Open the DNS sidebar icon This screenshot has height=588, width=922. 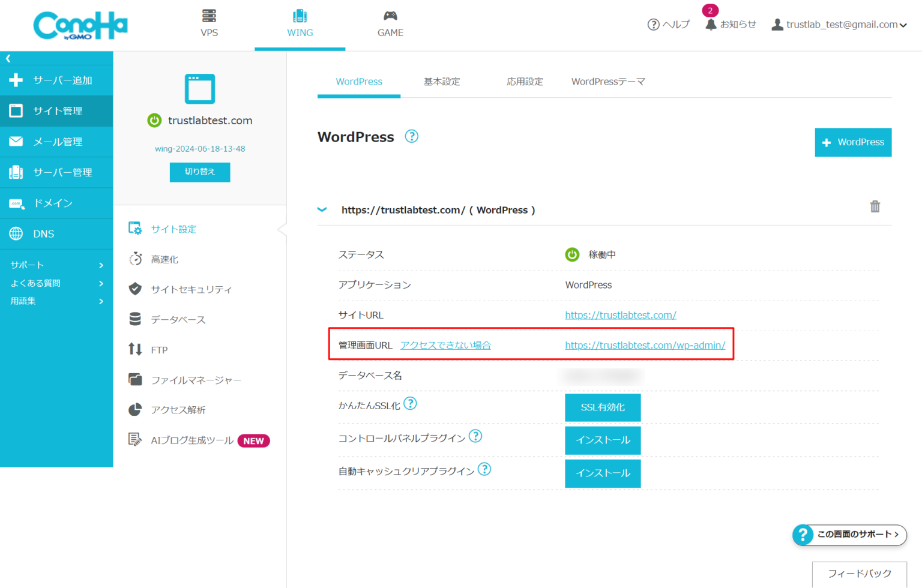[16, 233]
